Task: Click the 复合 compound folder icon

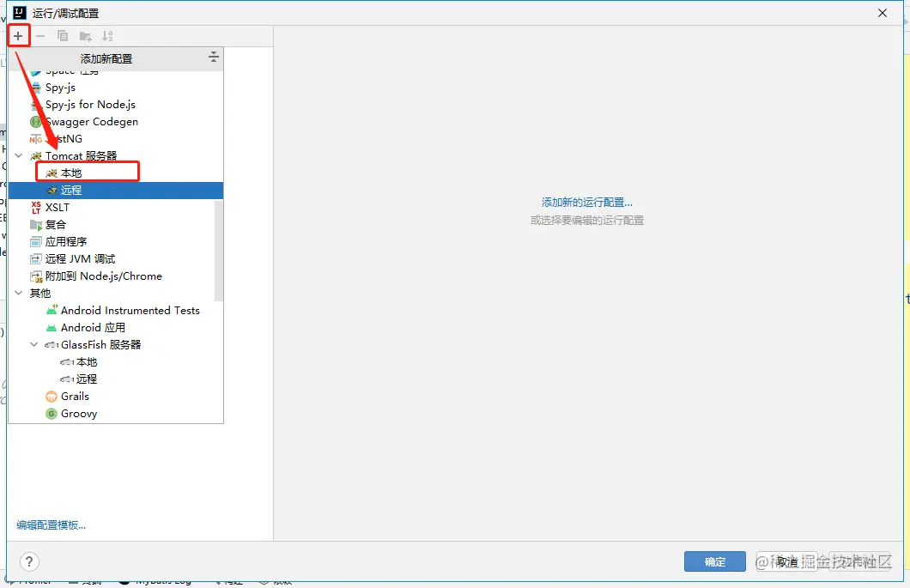Action: (x=35, y=225)
